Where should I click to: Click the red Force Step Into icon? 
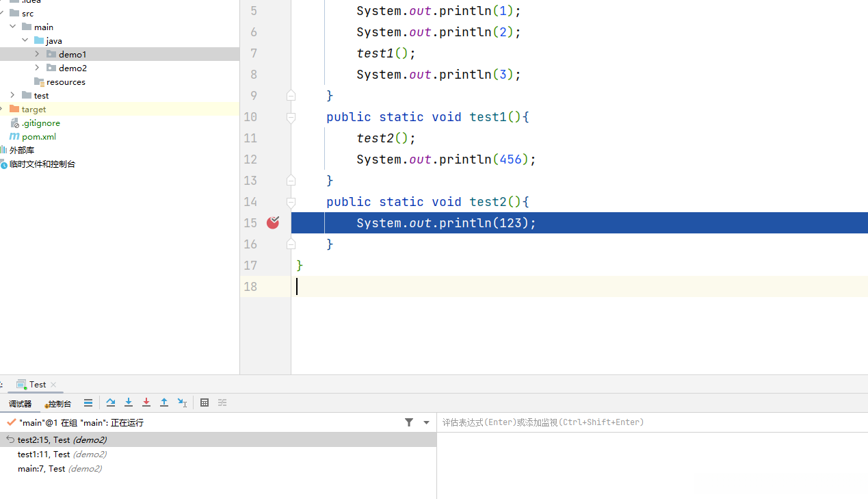click(146, 403)
